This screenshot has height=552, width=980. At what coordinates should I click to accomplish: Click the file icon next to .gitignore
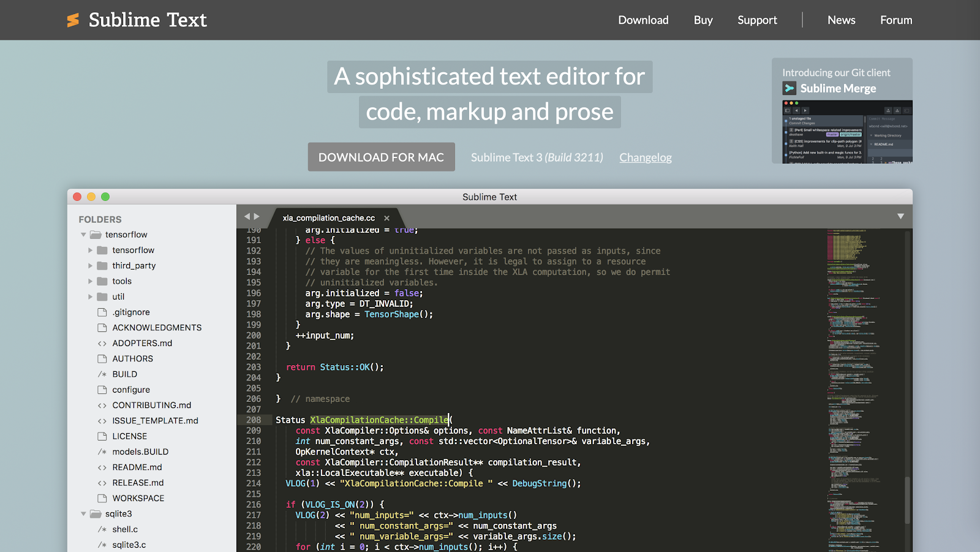(102, 312)
